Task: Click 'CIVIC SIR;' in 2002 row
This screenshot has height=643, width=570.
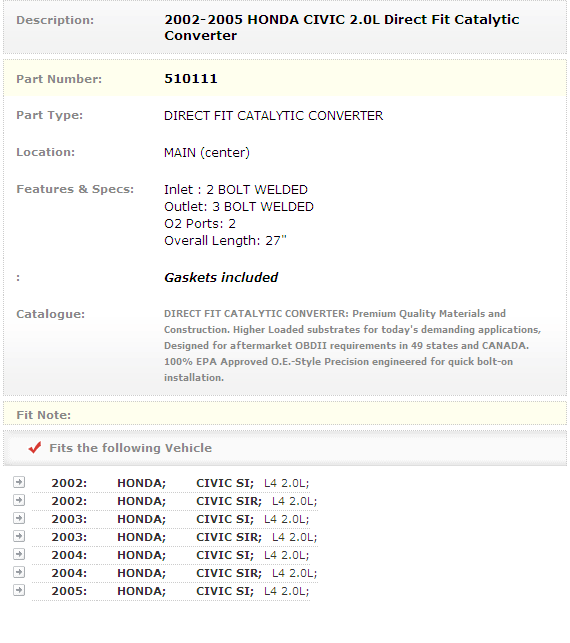Action: point(229,501)
